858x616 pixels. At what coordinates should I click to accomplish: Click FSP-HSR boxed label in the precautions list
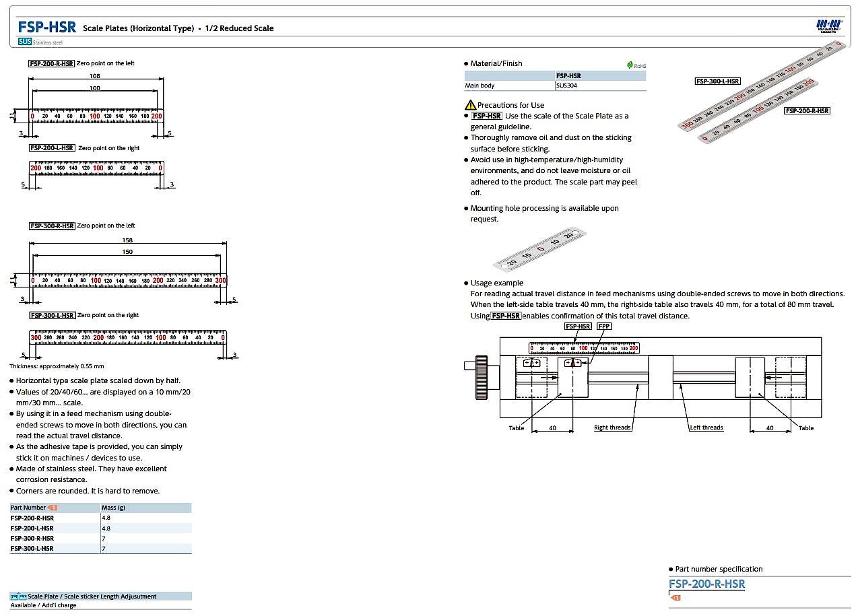coord(487,116)
